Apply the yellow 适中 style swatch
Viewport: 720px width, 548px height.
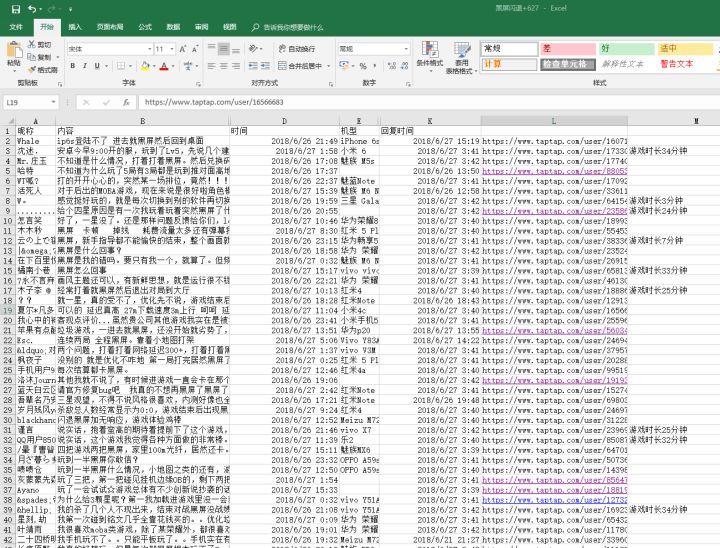coord(686,49)
